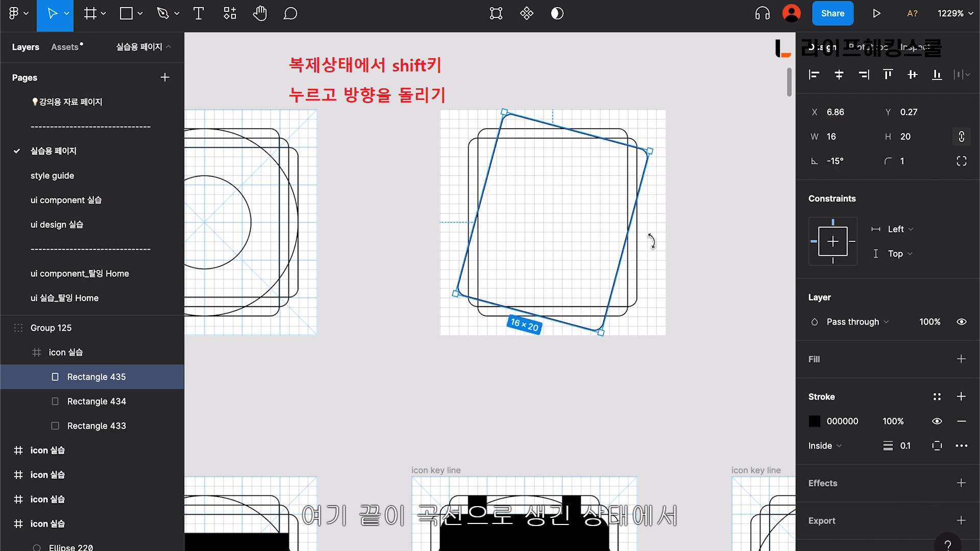This screenshot has width=980, height=551.
Task: Select the Comment tool
Action: [290, 14]
